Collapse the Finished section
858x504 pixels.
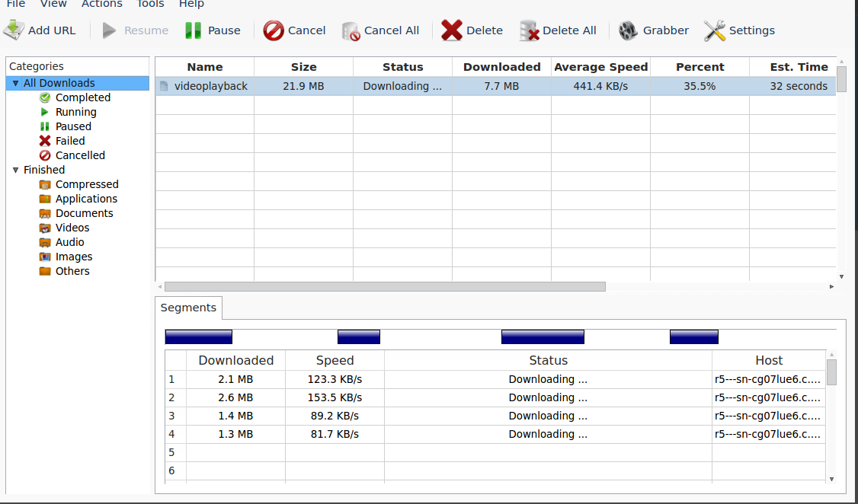coord(15,170)
